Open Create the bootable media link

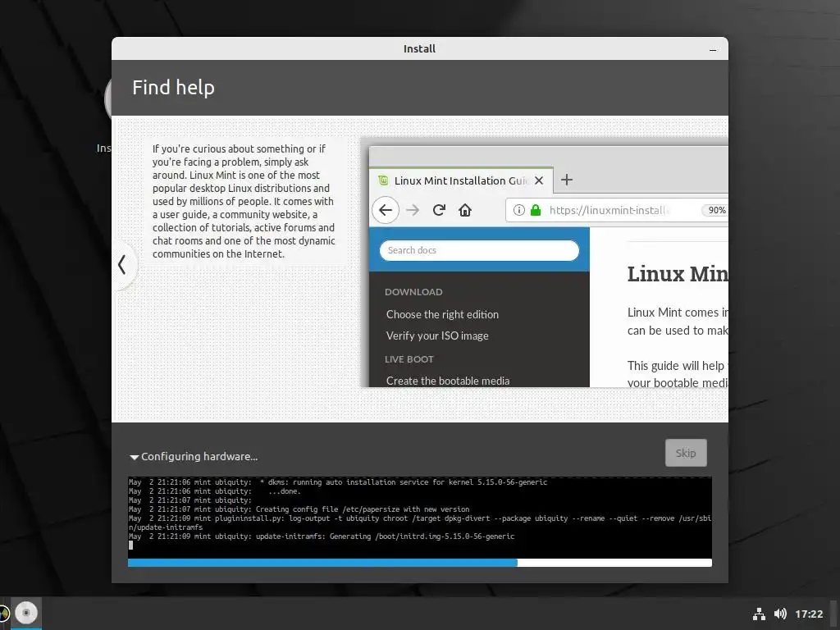tap(448, 381)
